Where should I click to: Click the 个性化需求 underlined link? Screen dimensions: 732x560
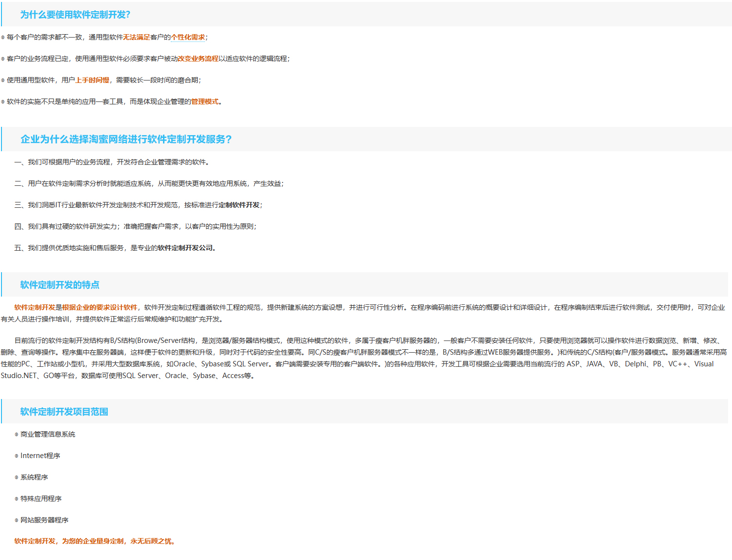pos(188,38)
